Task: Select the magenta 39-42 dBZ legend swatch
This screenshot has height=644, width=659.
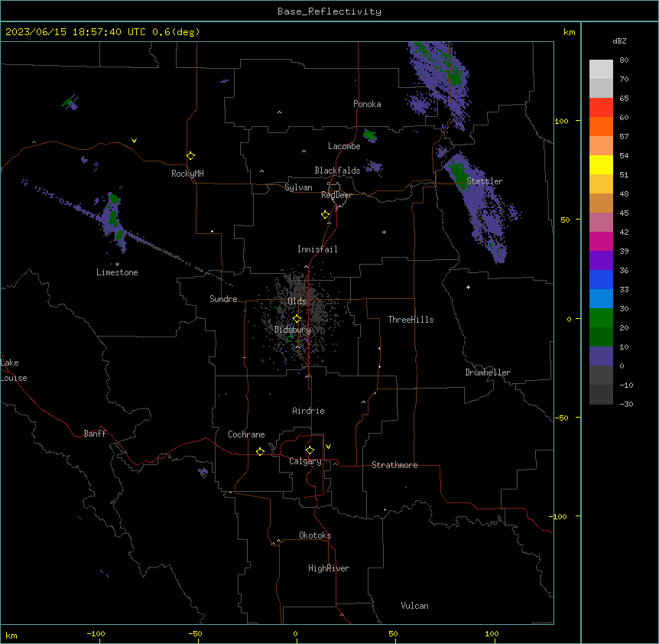Action: click(x=601, y=241)
